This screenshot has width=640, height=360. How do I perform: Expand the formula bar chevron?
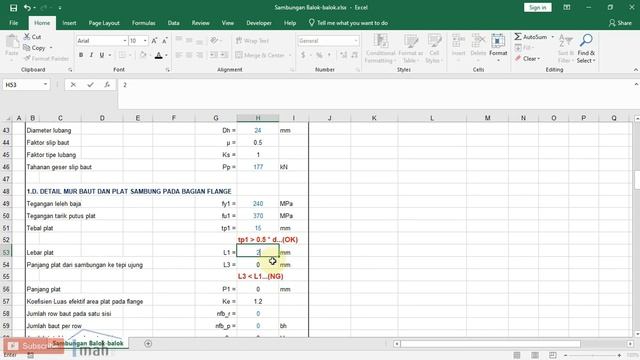tap(636, 84)
